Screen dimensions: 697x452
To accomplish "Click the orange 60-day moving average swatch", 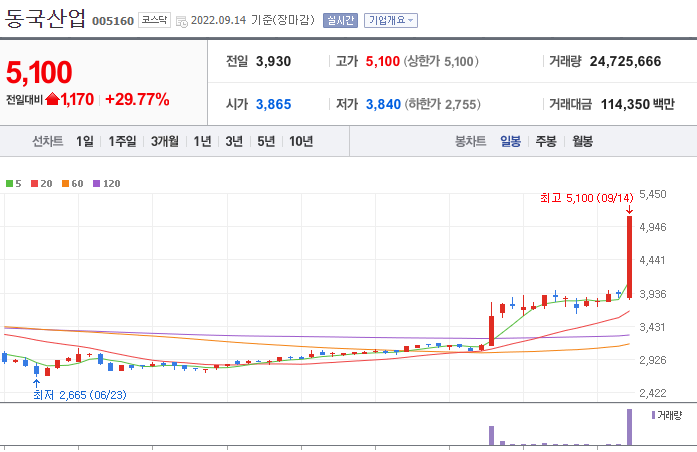I will click(65, 184).
